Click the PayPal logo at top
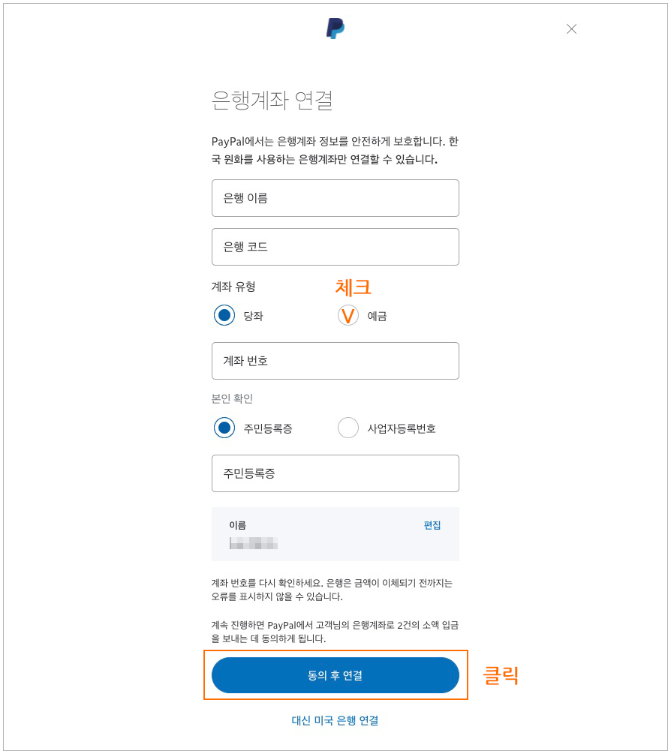 335,28
